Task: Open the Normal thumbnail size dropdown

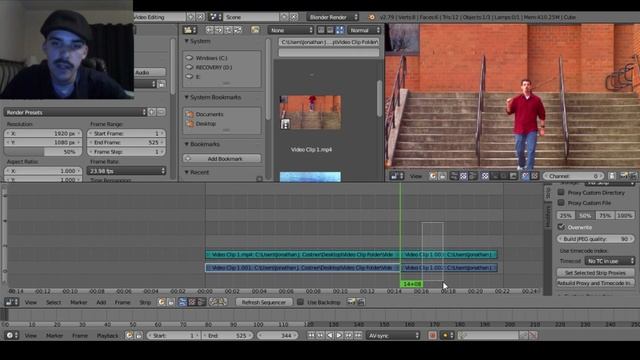Action: pyautogui.click(x=364, y=30)
